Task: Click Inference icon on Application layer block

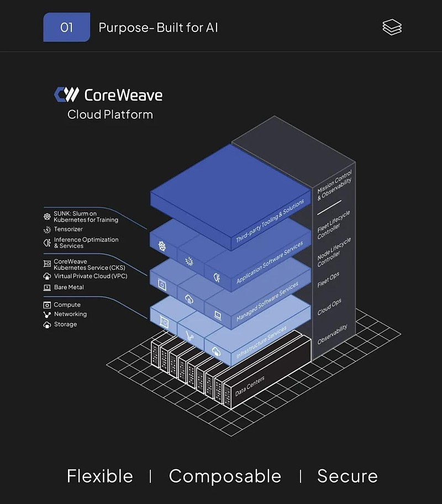Action: [x=217, y=277]
